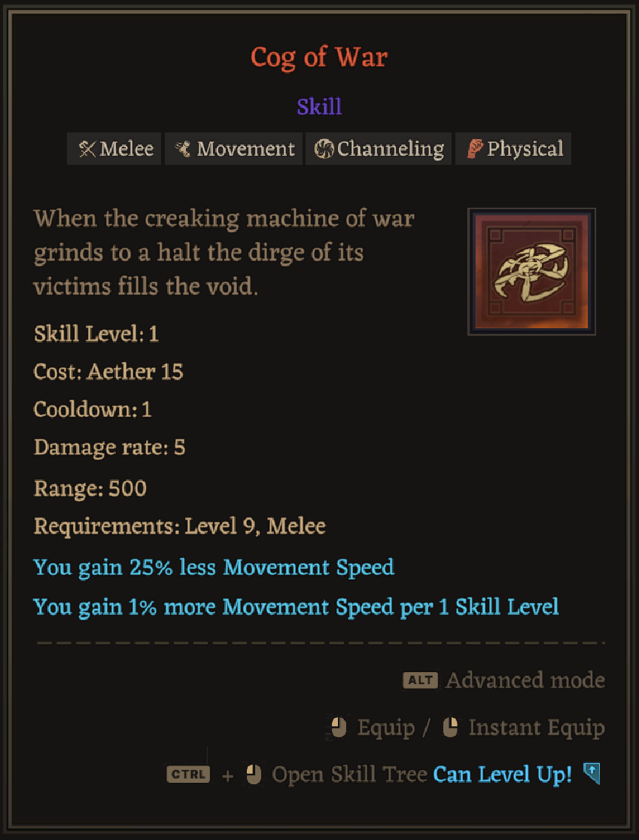Viewport: 639px width, 840px height.
Task: Select the Movement tag
Action: click(233, 149)
